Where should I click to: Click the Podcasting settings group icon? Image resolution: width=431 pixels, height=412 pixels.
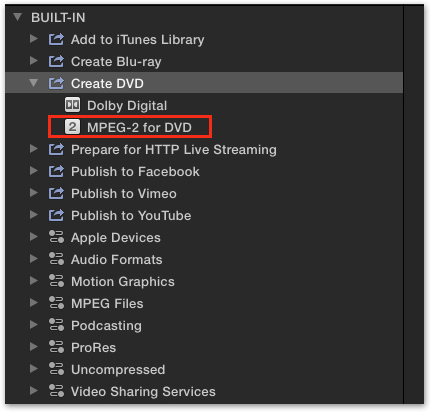[x=56, y=325]
